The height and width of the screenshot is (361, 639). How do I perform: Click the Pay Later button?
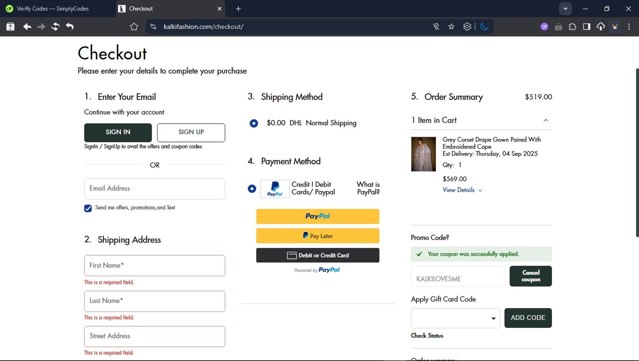coord(317,236)
